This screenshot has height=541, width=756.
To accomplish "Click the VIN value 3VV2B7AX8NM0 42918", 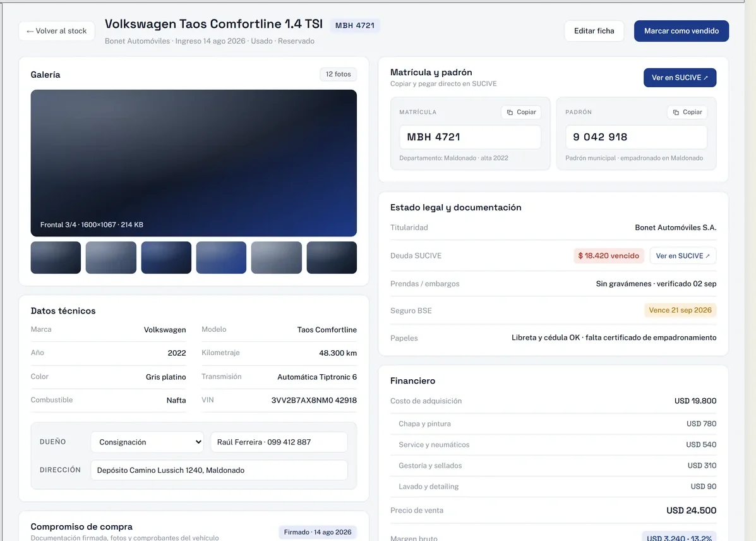I will pyautogui.click(x=314, y=400).
